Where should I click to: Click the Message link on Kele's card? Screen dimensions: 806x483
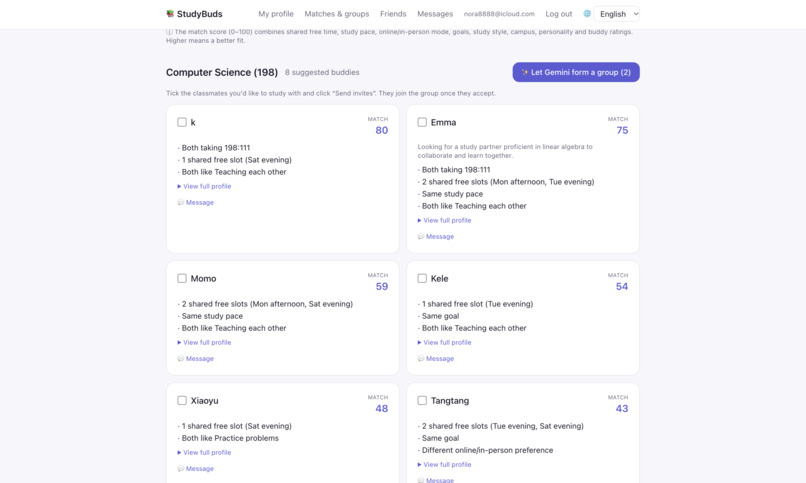coord(439,359)
